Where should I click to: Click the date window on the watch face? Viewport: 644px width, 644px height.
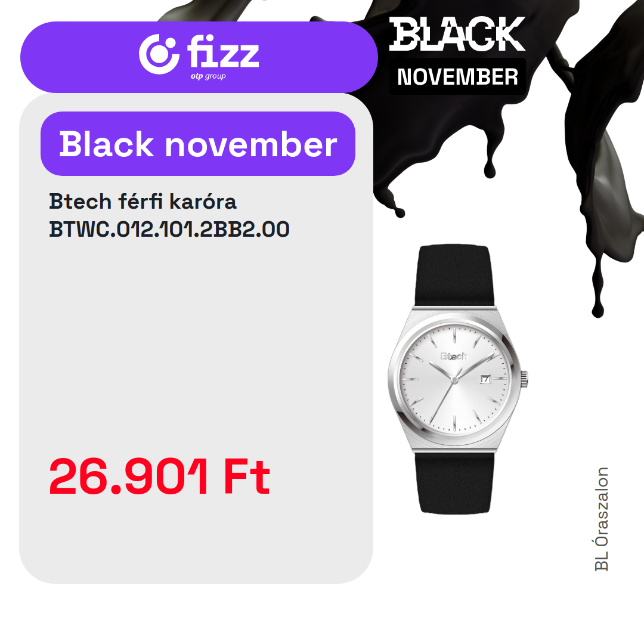(x=484, y=378)
